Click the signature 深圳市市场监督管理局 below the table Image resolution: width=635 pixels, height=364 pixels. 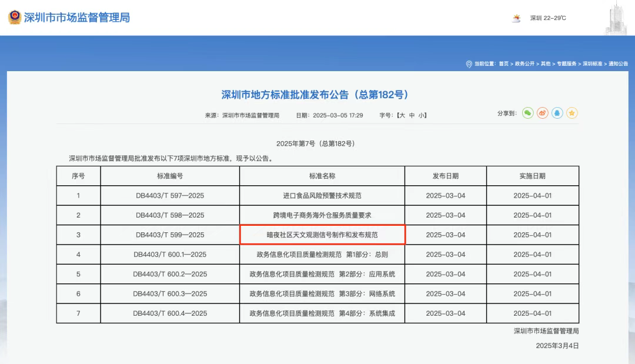click(546, 331)
